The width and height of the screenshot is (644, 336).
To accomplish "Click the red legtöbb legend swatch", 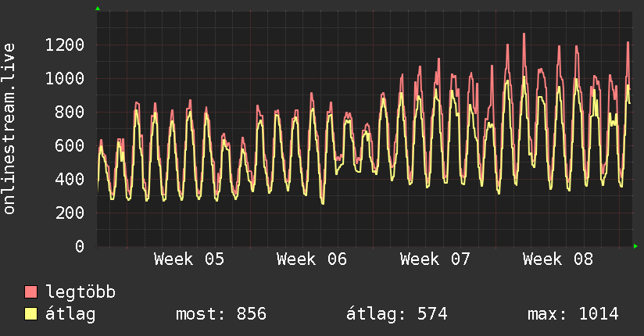I will coord(31,292).
